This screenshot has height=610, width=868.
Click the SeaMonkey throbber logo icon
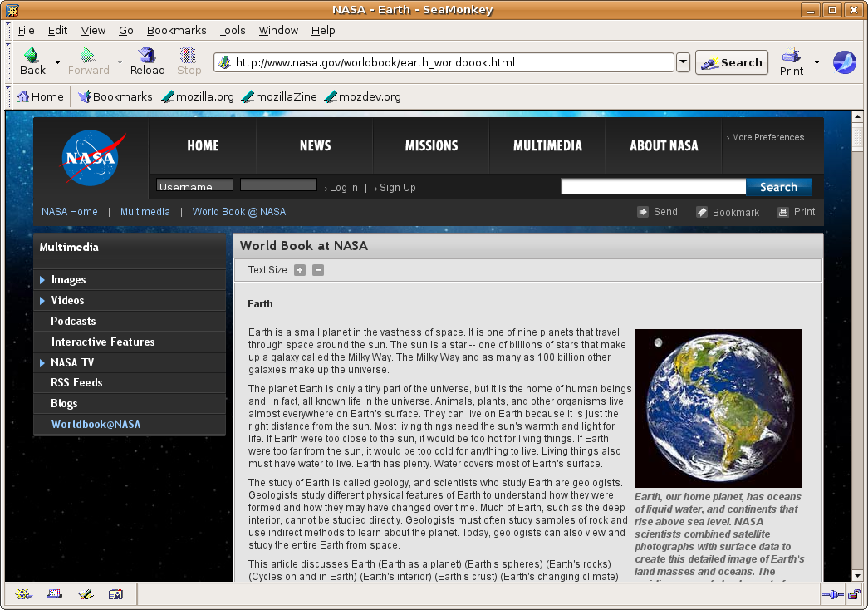(844, 62)
